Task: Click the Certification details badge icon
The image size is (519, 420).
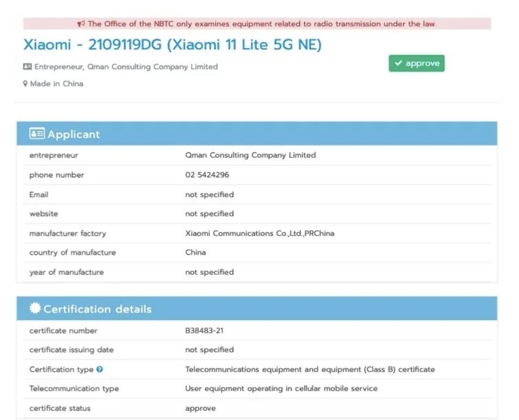Action: pos(35,308)
